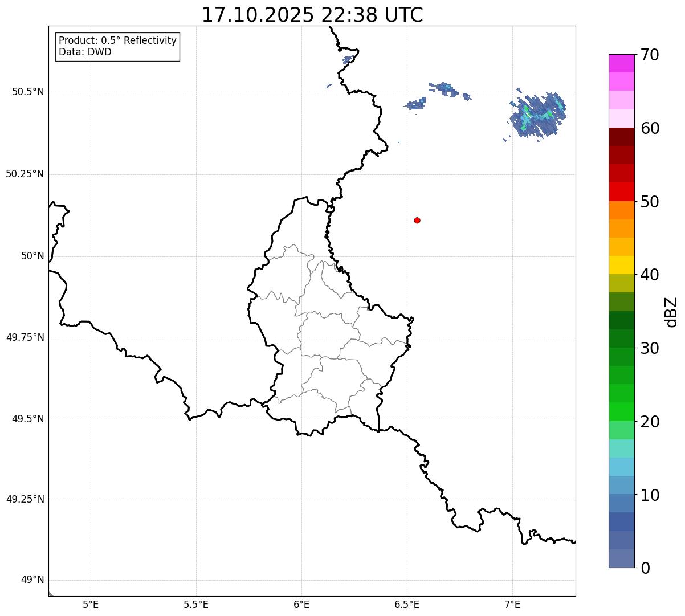Click the red radar site marker

click(417, 220)
